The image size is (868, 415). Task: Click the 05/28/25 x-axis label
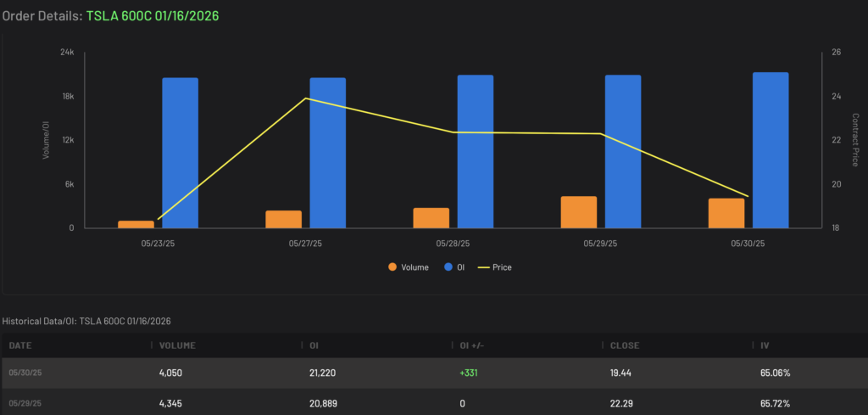coord(453,244)
